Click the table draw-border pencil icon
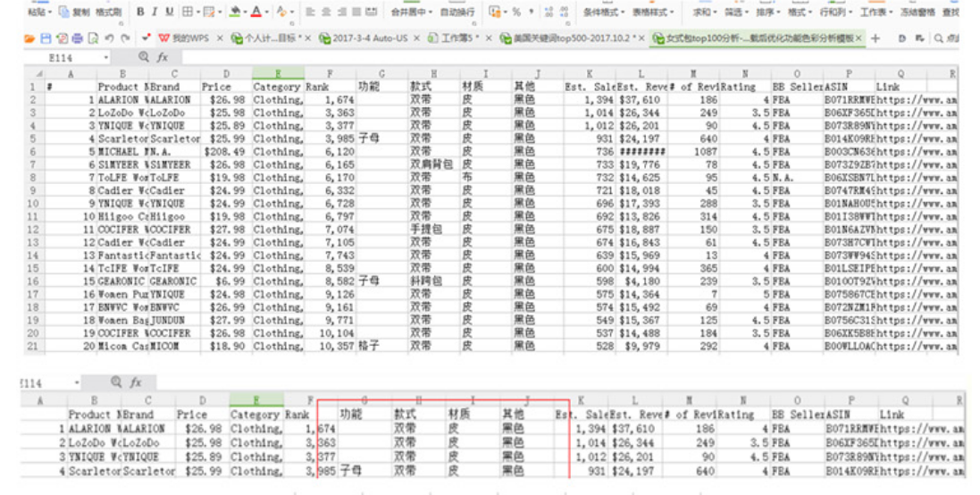Screen dimensions: 980x495 click(209, 12)
